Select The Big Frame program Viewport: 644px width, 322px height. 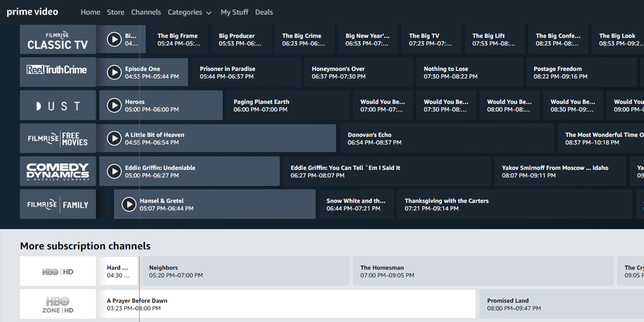pos(179,39)
